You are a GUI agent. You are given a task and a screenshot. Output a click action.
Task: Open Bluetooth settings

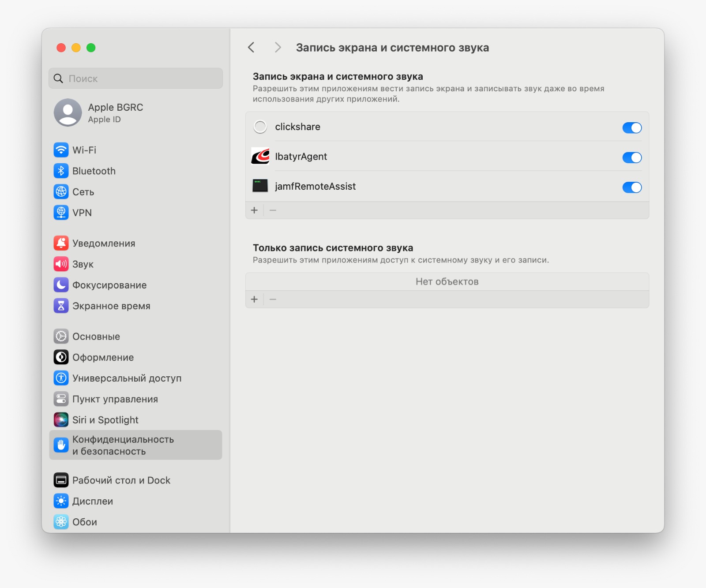[135, 171]
